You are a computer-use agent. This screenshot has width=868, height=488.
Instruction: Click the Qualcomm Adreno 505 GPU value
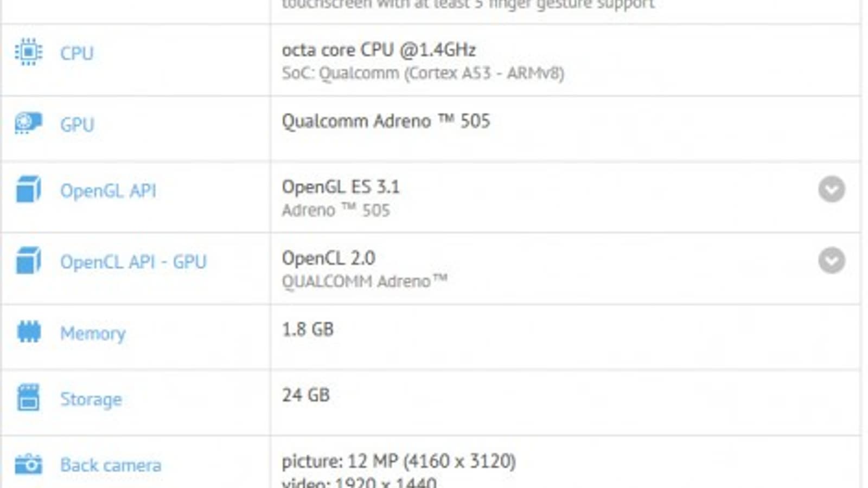coord(385,121)
